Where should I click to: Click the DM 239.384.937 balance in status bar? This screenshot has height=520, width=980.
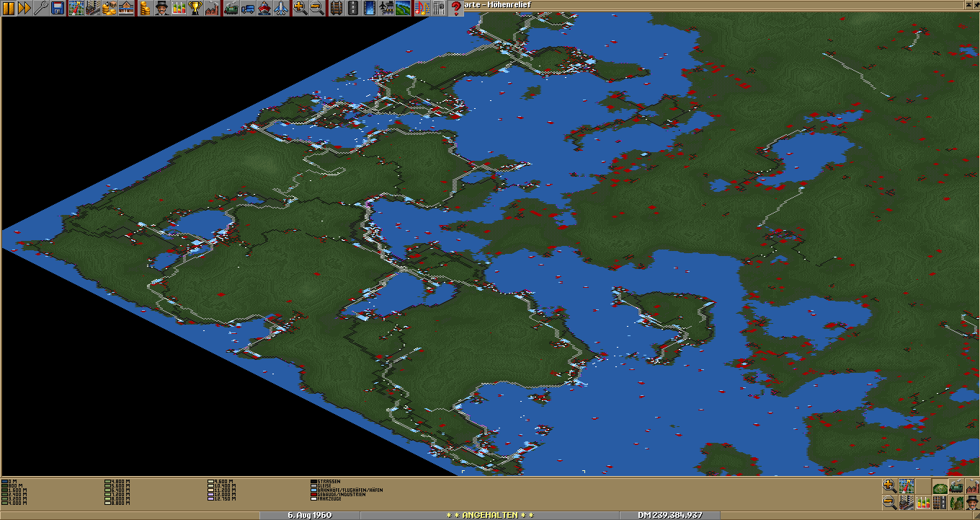click(x=669, y=515)
